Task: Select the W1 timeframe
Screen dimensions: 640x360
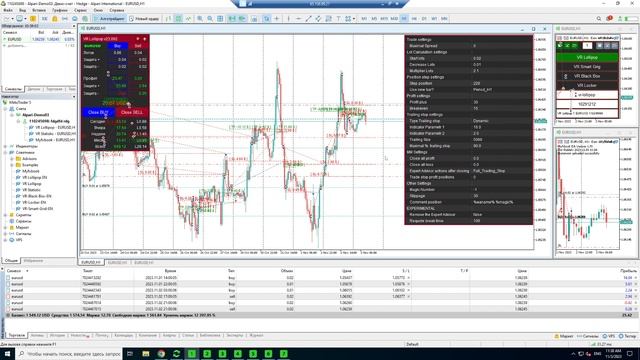Action: 434,19
